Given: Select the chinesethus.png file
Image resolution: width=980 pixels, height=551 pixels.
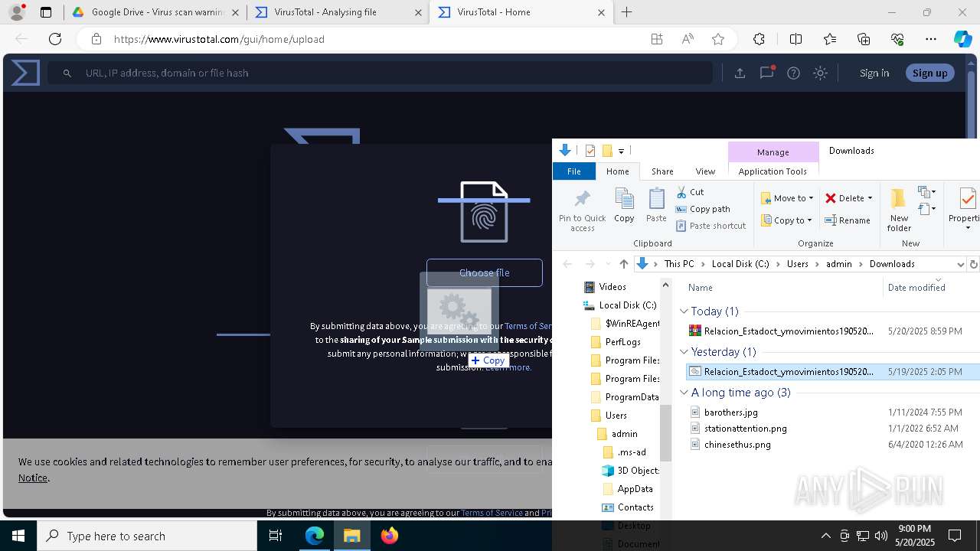Looking at the screenshot, I should pos(737,445).
